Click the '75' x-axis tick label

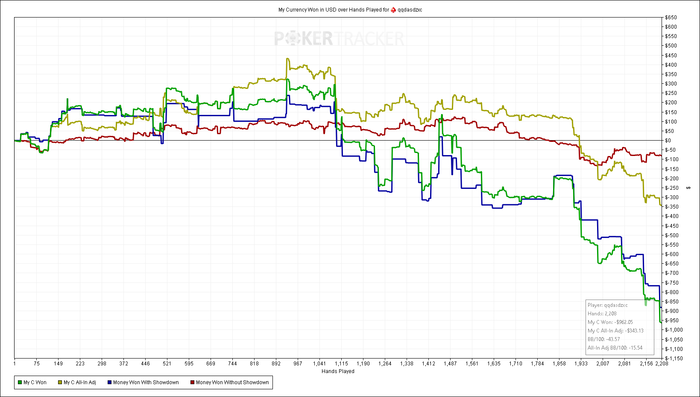coord(37,364)
